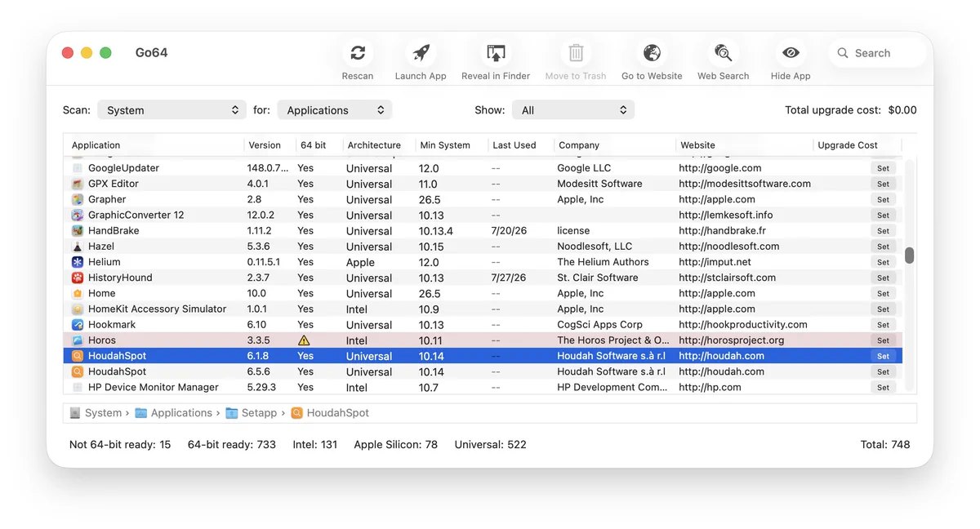Image resolution: width=980 pixels, height=529 pixels.
Task: Sort by Company column header
Action: click(614, 145)
